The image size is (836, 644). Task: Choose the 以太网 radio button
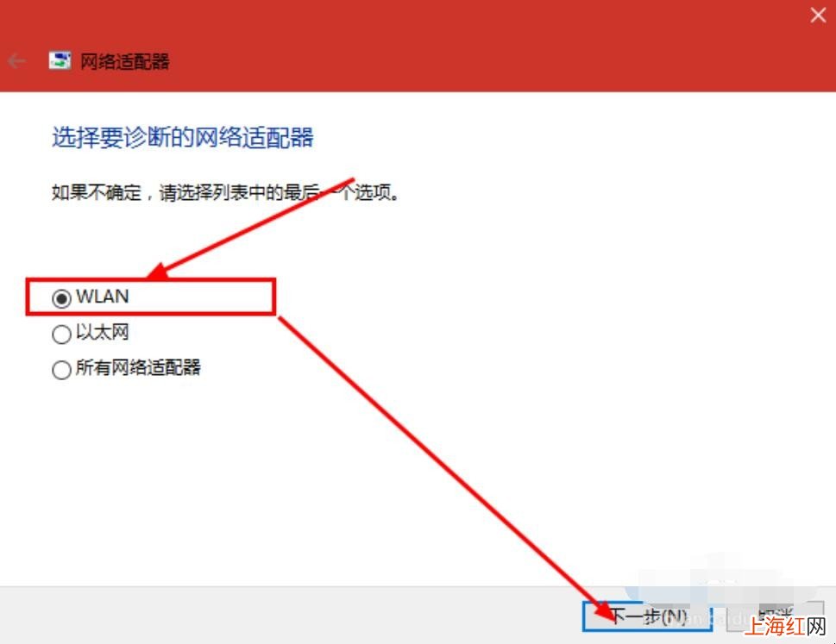61,334
